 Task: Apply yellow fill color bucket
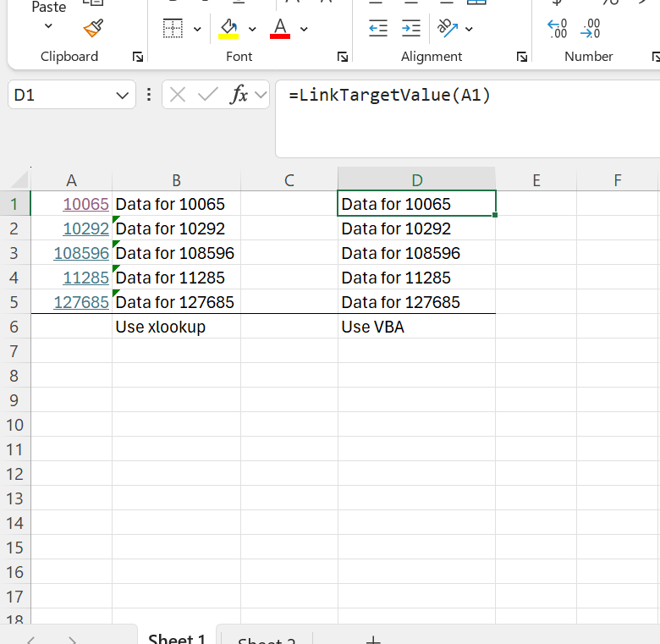228,29
